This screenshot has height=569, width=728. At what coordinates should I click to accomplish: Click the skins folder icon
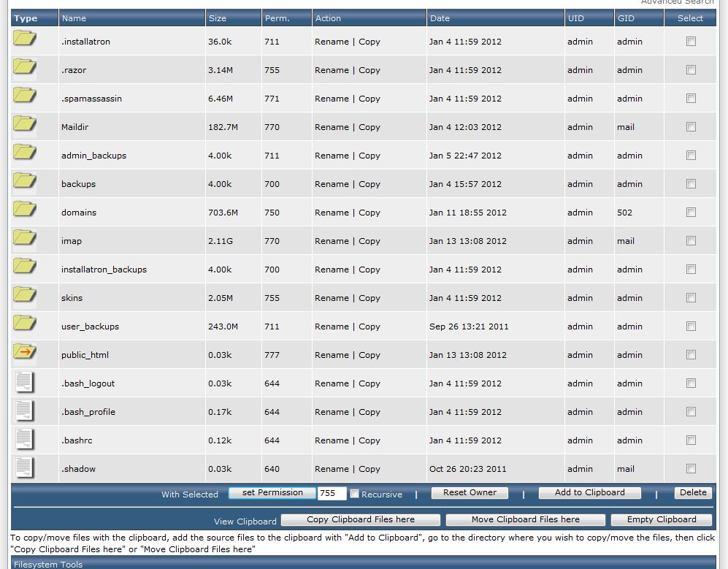click(x=25, y=294)
